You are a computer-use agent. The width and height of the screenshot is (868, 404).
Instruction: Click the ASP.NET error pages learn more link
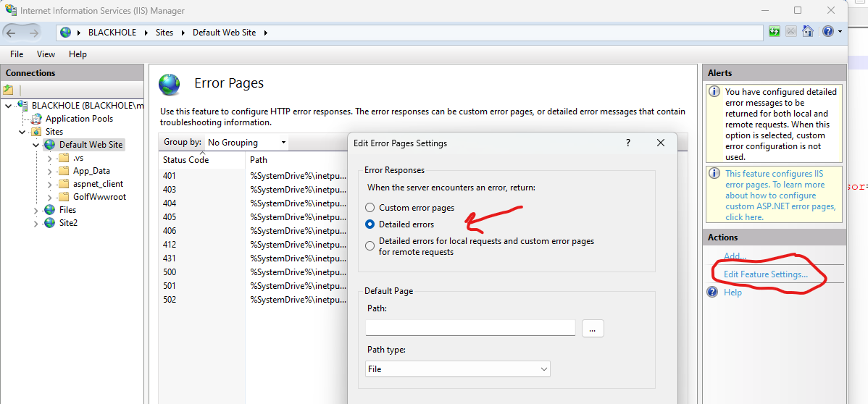pyautogui.click(x=780, y=195)
